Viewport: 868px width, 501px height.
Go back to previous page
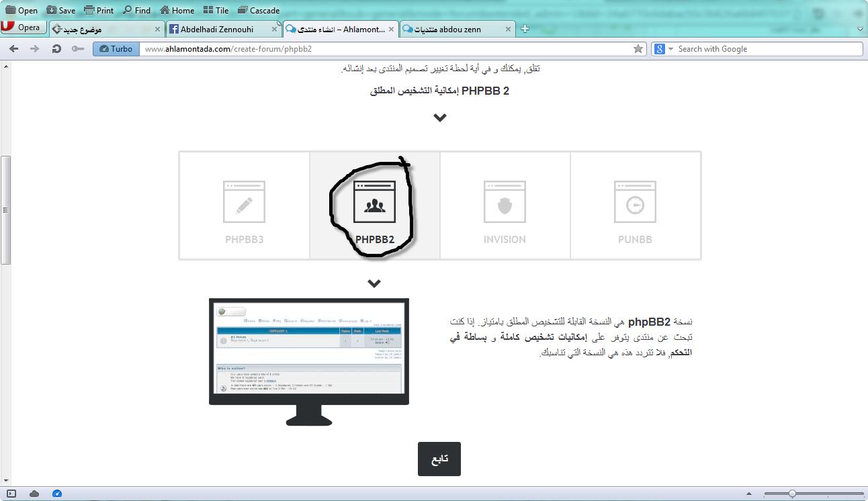click(x=13, y=48)
